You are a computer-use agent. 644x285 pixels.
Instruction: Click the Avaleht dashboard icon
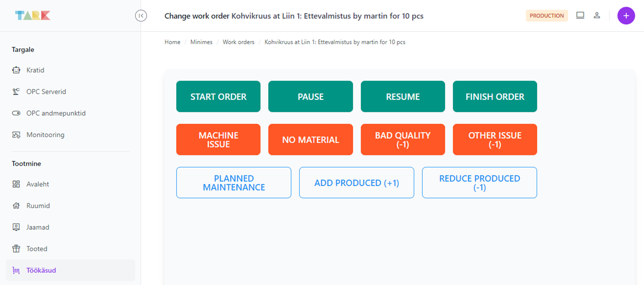pyautogui.click(x=16, y=184)
